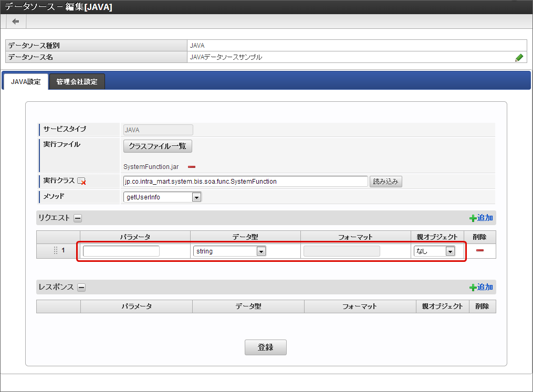Switch to the 管理会社設定 tab
This screenshot has height=392, width=533.
coord(77,82)
